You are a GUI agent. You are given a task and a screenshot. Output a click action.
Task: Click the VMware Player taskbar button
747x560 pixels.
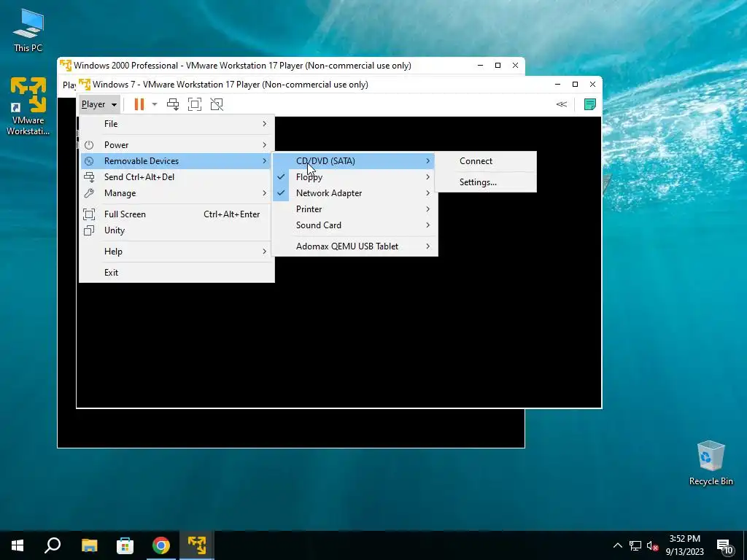click(x=197, y=545)
